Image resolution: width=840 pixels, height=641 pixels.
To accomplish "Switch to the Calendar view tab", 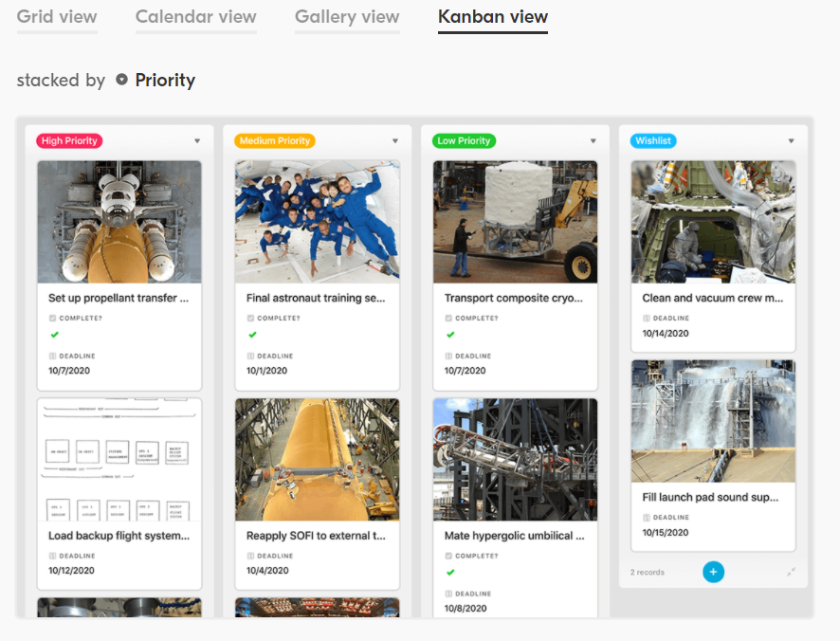I will 195,17.
